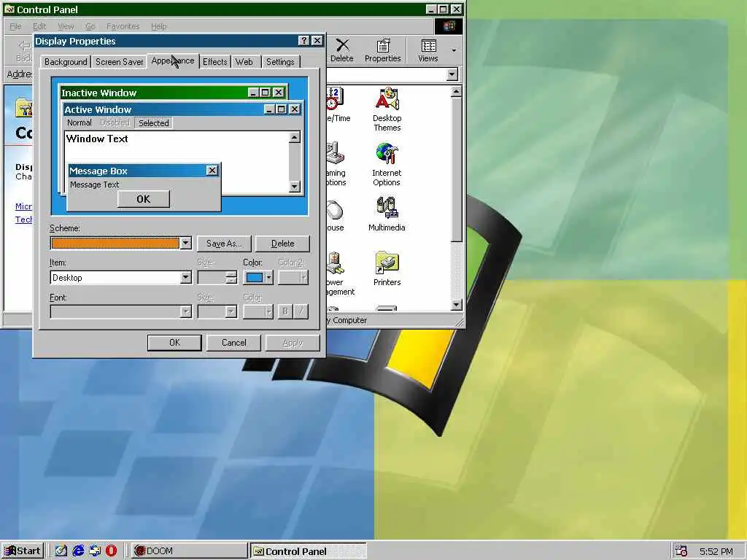Viewport: 747px width, 560px height.
Task: Open the Font name dropdown
Action: 186,312
